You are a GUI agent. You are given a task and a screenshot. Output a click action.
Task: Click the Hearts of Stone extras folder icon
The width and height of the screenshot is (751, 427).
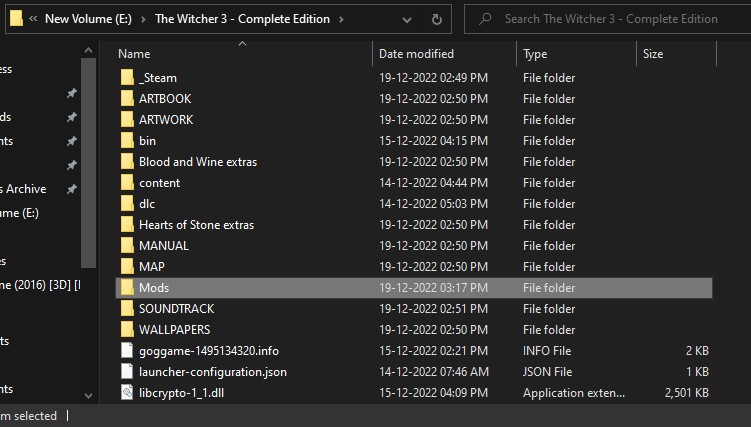pyautogui.click(x=127, y=225)
